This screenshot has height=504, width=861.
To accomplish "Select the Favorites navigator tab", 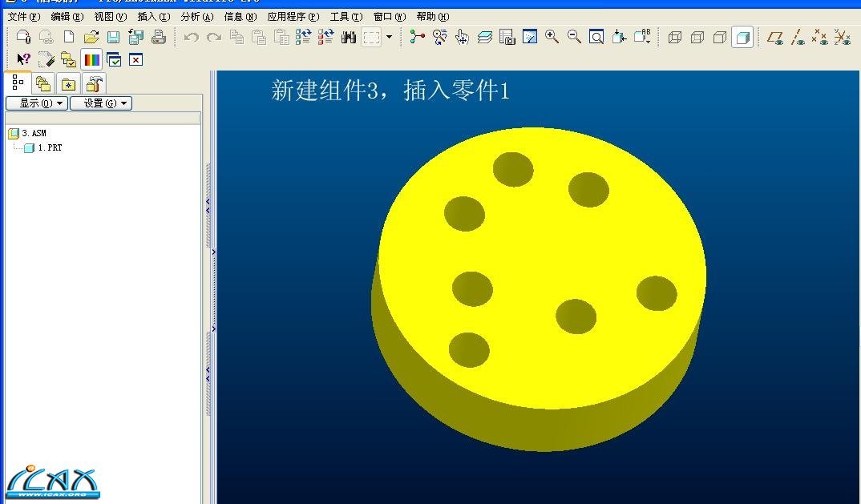I will [68, 84].
